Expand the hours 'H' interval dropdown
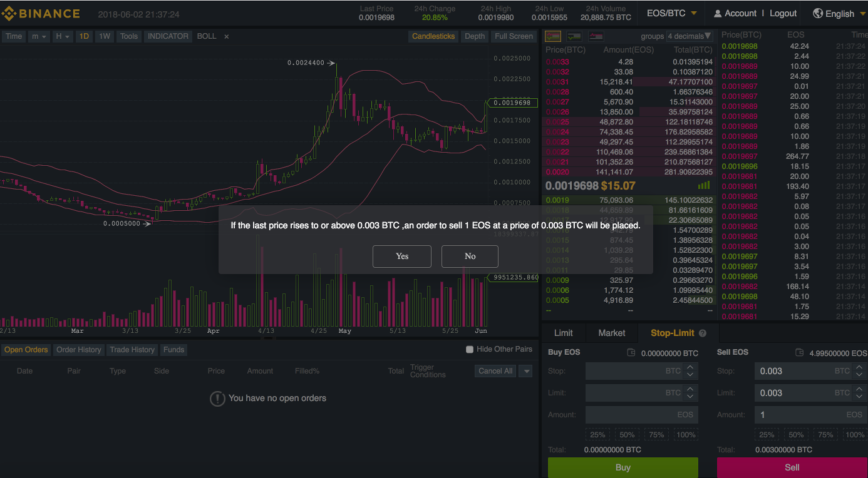 click(x=63, y=36)
